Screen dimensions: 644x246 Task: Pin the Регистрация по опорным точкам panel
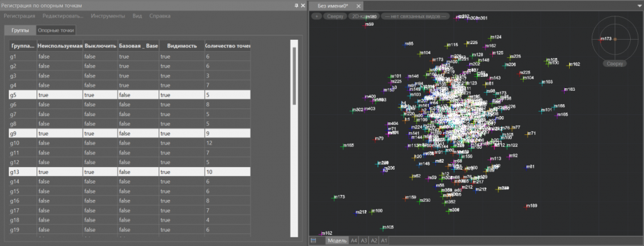[296, 6]
